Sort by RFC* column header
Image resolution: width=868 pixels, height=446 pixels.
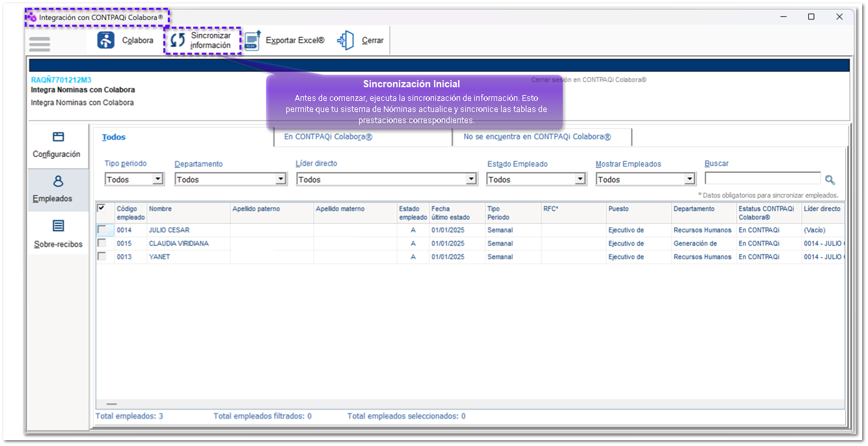(573, 213)
